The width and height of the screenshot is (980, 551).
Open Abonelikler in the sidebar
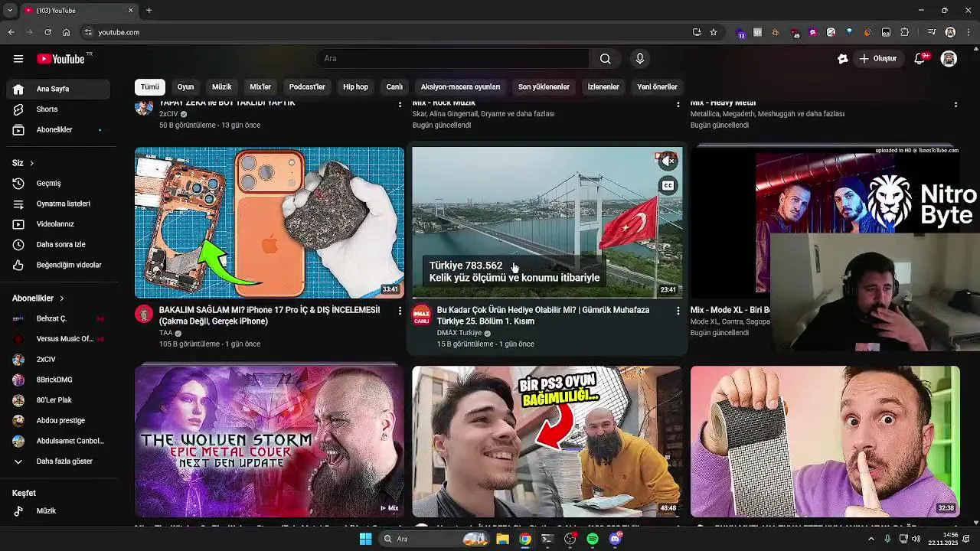(58, 130)
